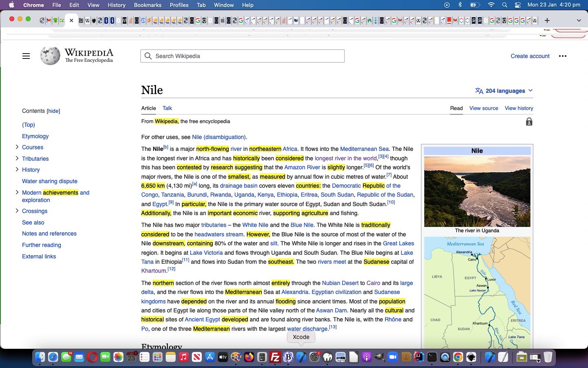
Task: Launch Firefox from the dock
Action: point(249,357)
